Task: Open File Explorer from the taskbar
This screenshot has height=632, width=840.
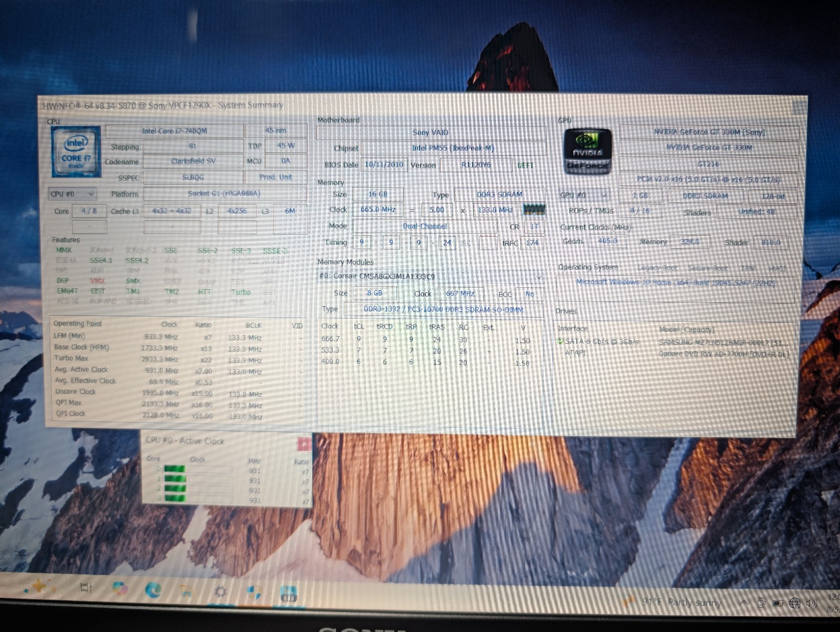Action: tap(186, 591)
